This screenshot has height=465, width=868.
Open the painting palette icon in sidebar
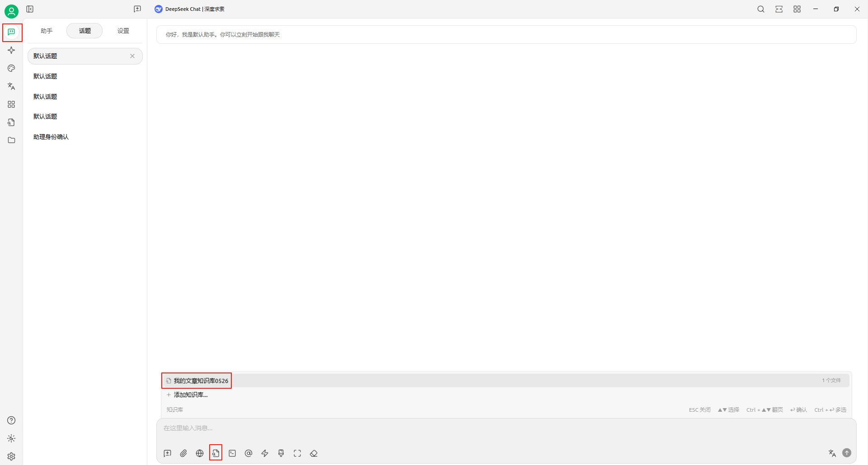12,68
